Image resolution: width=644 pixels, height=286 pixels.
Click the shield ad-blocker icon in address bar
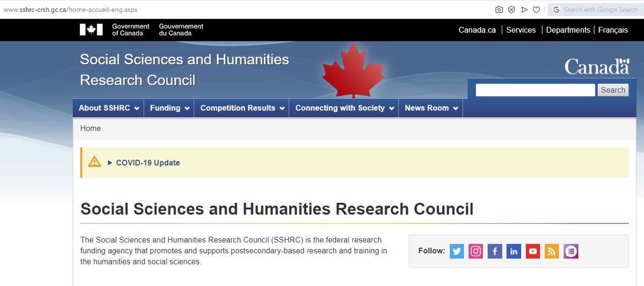click(512, 10)
